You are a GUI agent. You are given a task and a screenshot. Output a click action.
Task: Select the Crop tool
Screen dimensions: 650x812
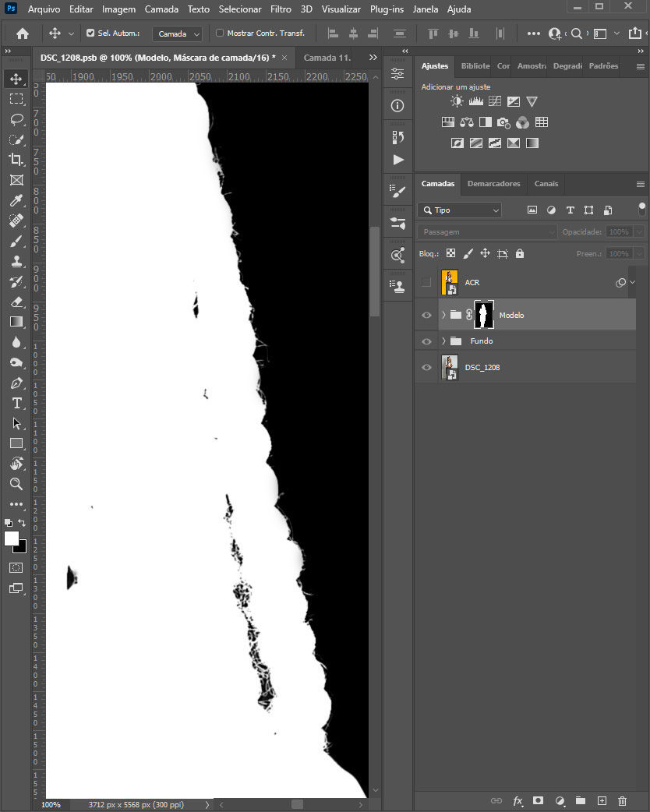(16, 160)
